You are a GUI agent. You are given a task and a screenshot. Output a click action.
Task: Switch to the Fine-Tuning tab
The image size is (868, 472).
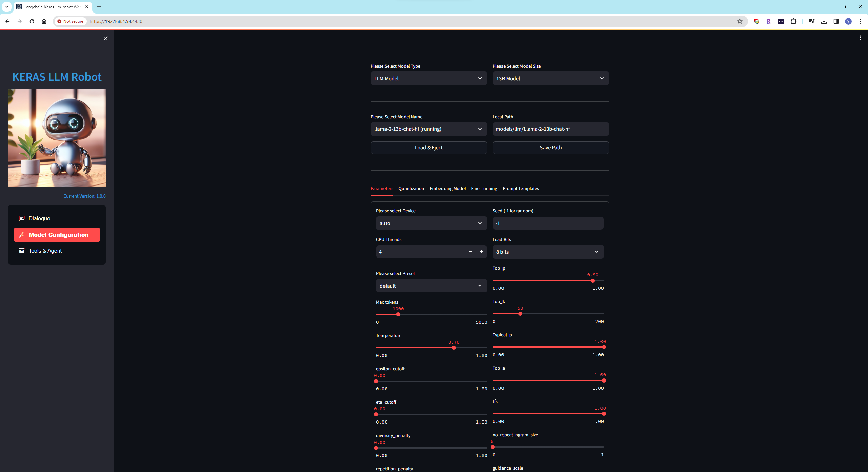click(484, 188)
